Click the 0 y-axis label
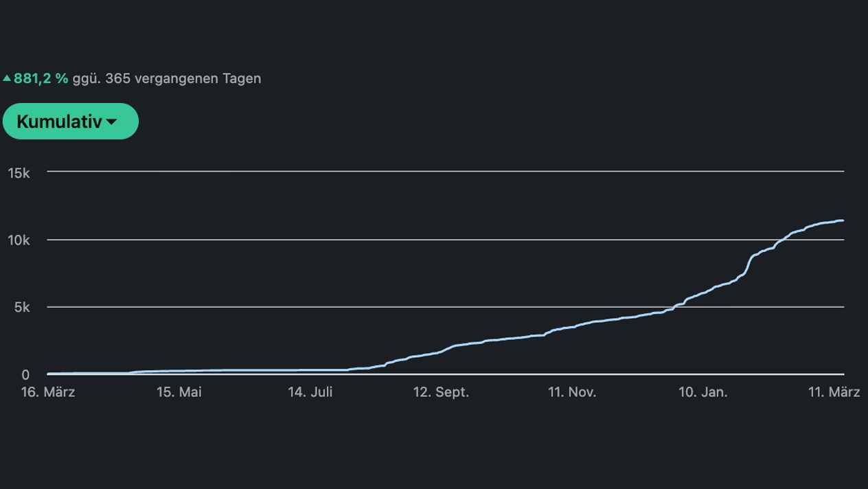868x489 pixels. tap(25, 375)
